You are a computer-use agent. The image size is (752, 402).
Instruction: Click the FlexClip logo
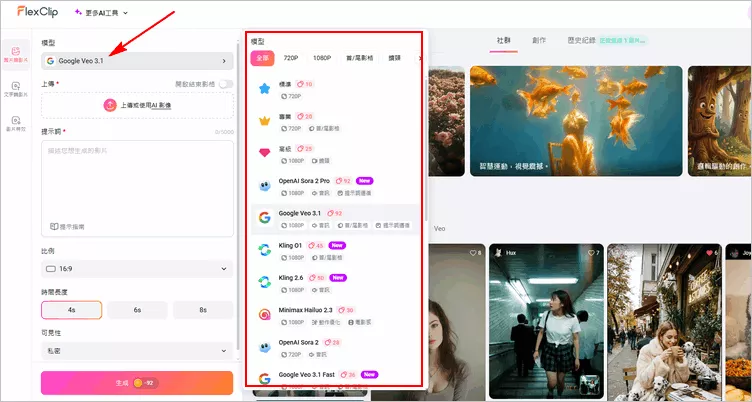pos(37,12)
